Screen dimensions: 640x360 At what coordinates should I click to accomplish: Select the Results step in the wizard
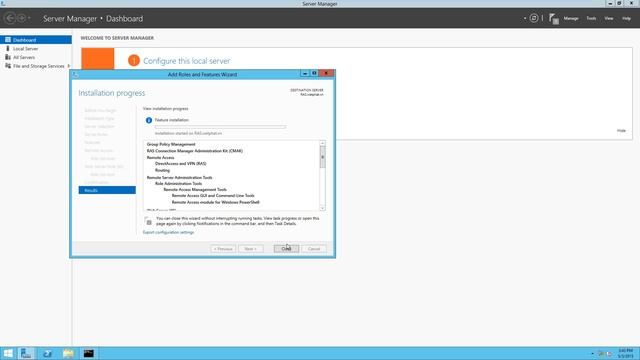[107, 190]
